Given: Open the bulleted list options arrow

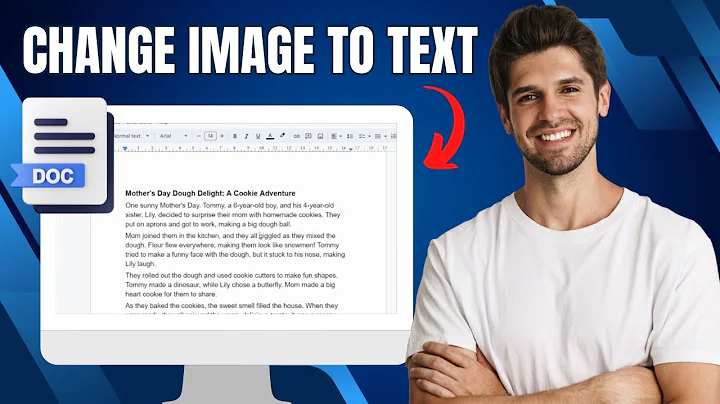Looking at the screenshot, I should 385,136.
